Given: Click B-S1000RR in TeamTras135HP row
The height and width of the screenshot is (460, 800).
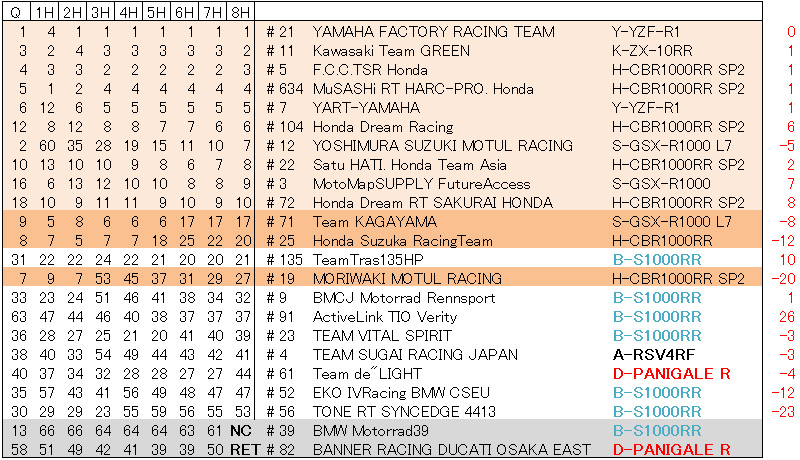Looking at the screenshot, I should click(657, 260).
